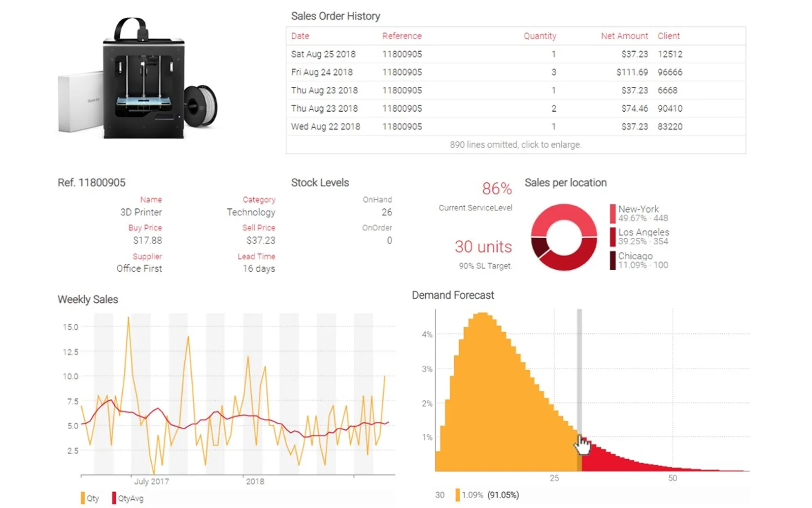The height and width of the screenshot is (508, 812).
Task: Sort table by Date column header
Action: tap(300, 36)
